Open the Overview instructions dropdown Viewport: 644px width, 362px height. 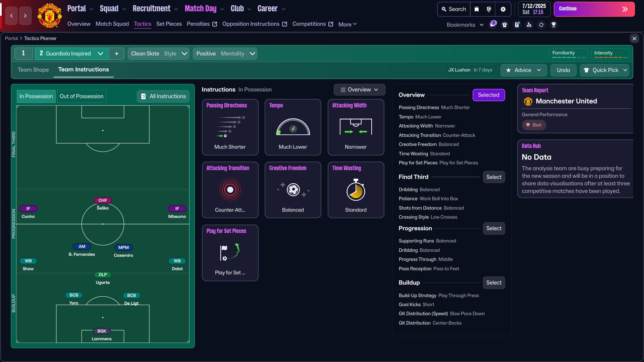pos(359,89)
